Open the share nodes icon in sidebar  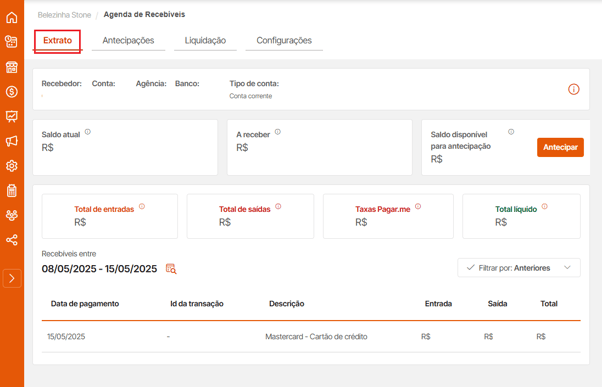tap(12, 240)
